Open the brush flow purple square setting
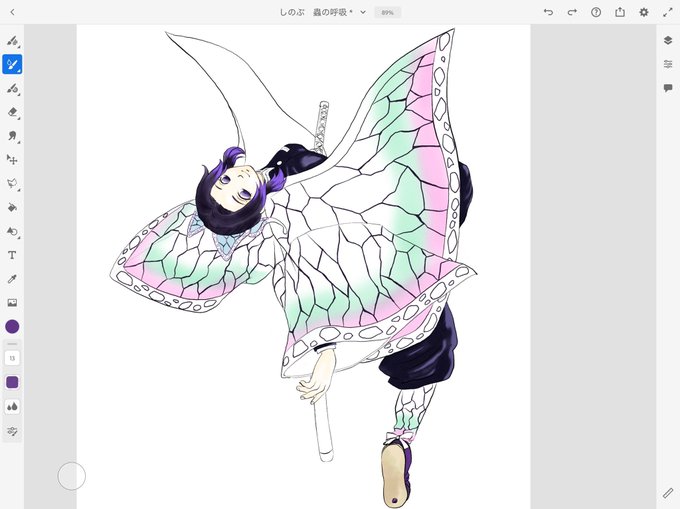The height and width of the screenshot is (509, 680). (12, 382)
